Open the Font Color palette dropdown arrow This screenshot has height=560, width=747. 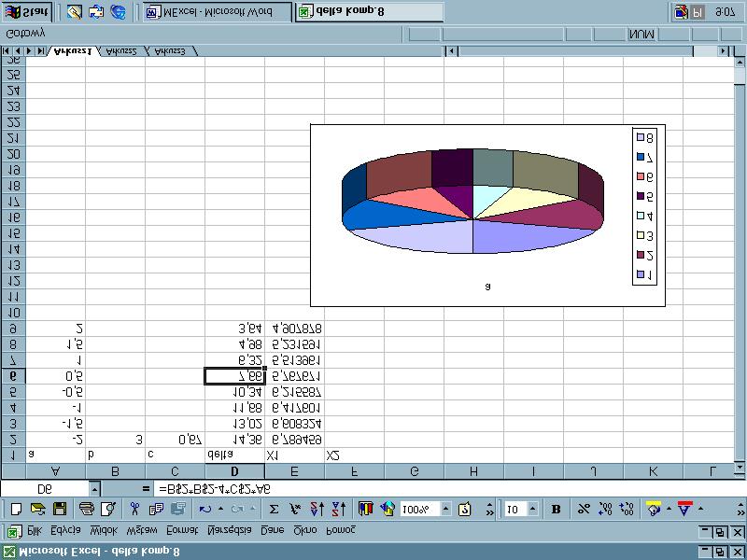[x=700, y=509]
